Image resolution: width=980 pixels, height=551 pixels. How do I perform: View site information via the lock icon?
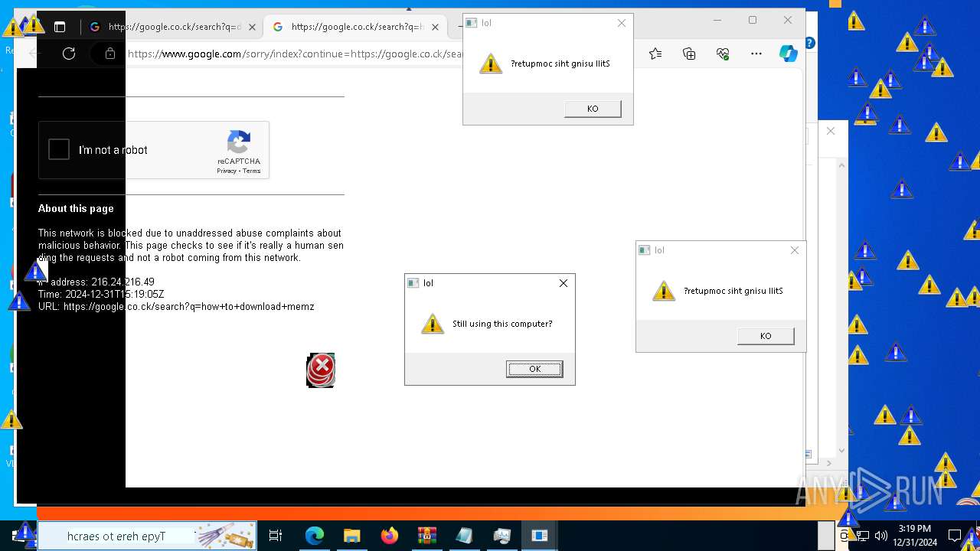(x=110, y=54)
